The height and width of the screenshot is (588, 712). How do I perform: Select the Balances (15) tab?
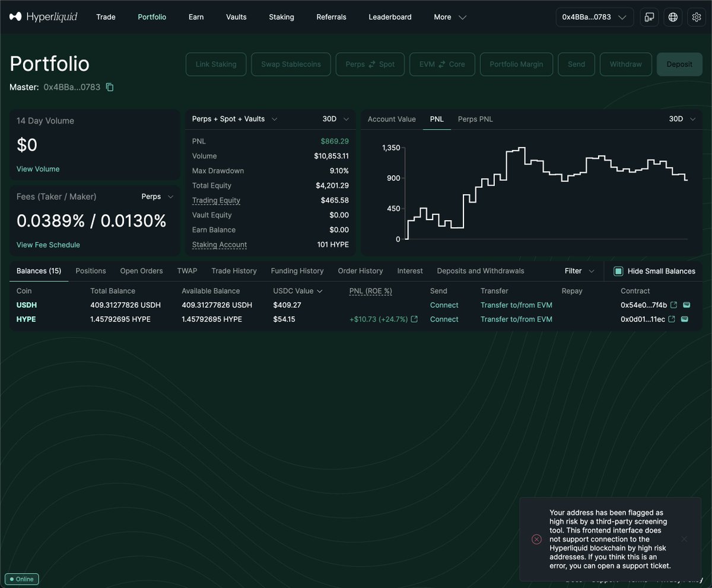[x=39, y=271]
